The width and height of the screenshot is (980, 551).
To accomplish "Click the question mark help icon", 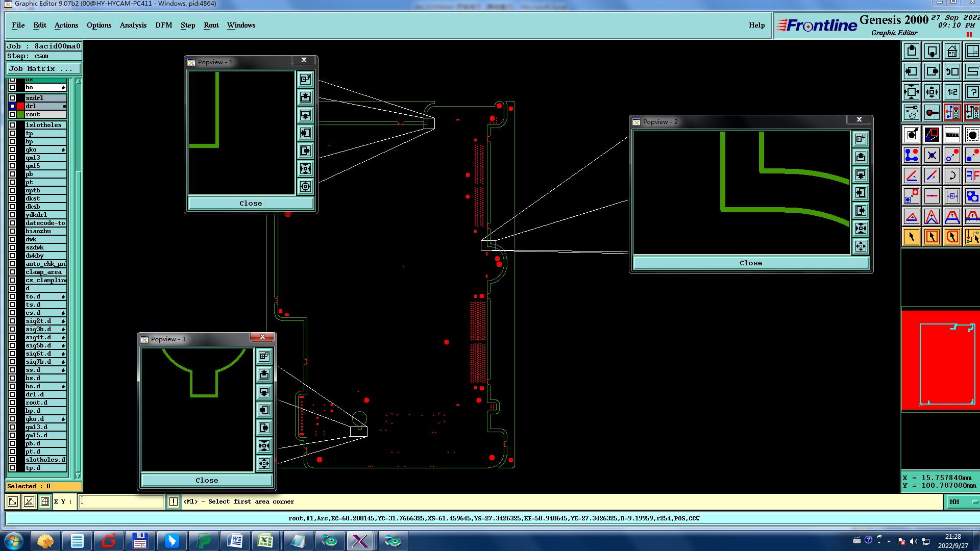I will click(x=972, y=92).
